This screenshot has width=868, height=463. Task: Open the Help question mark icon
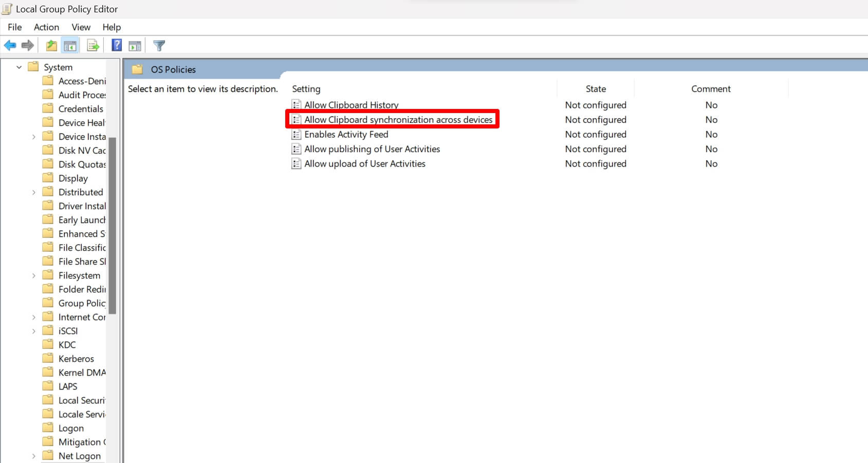[117, 45]
